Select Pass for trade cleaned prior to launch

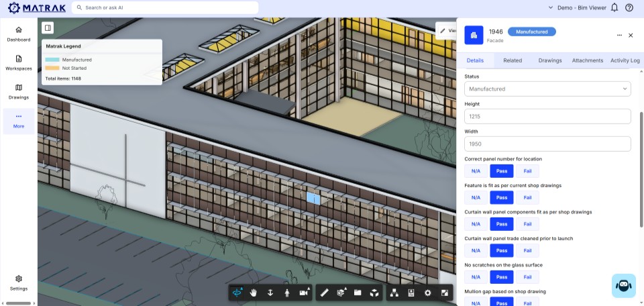tap(502, 250)
